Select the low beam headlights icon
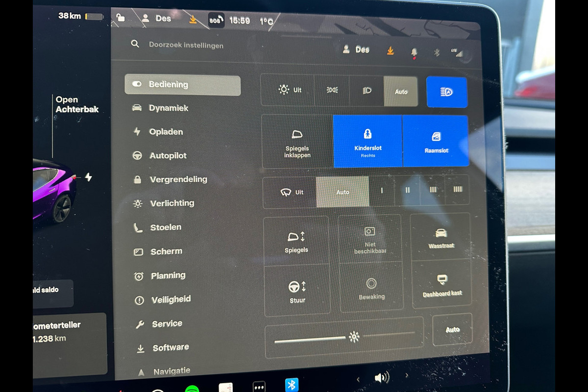 [366, 91]
